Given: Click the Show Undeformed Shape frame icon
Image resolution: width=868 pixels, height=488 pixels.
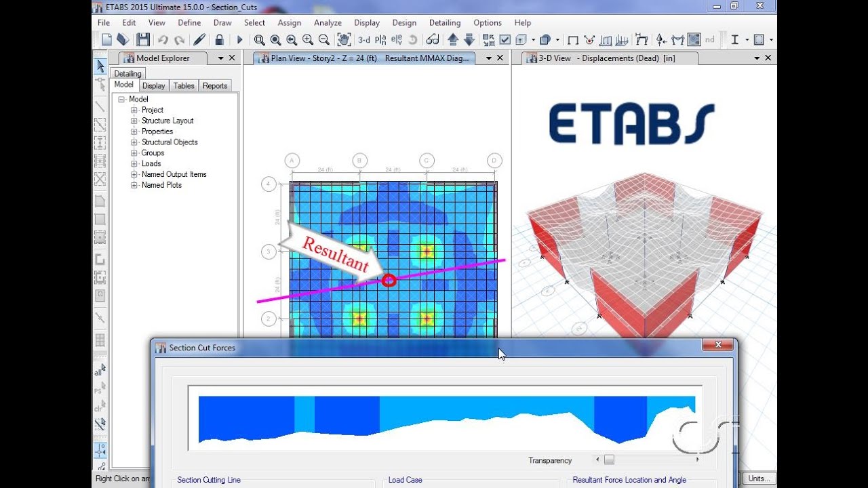Looking at the screenshot, I should pyautogui.click(x=573, y=40).
